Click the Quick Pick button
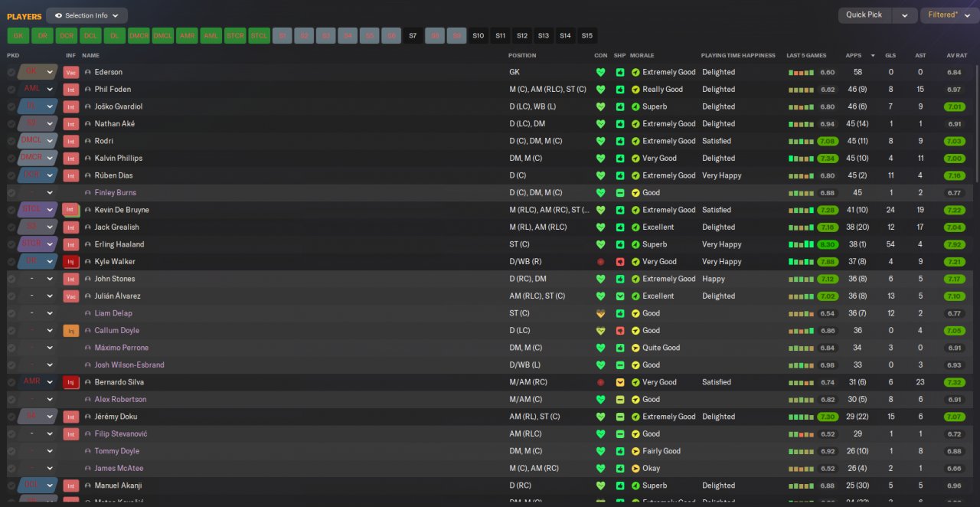The width and height of the screenshot is (980, 507). (865, 15)
